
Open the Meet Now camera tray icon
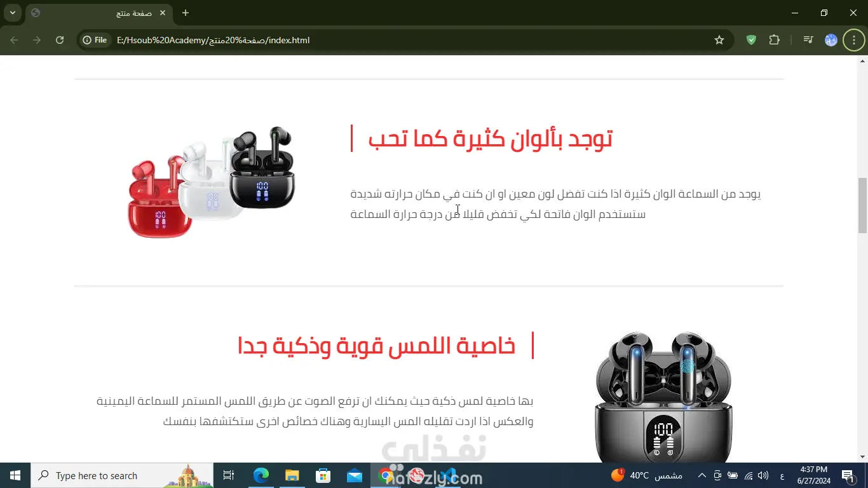pyautogui.click(x=717, y=475)
